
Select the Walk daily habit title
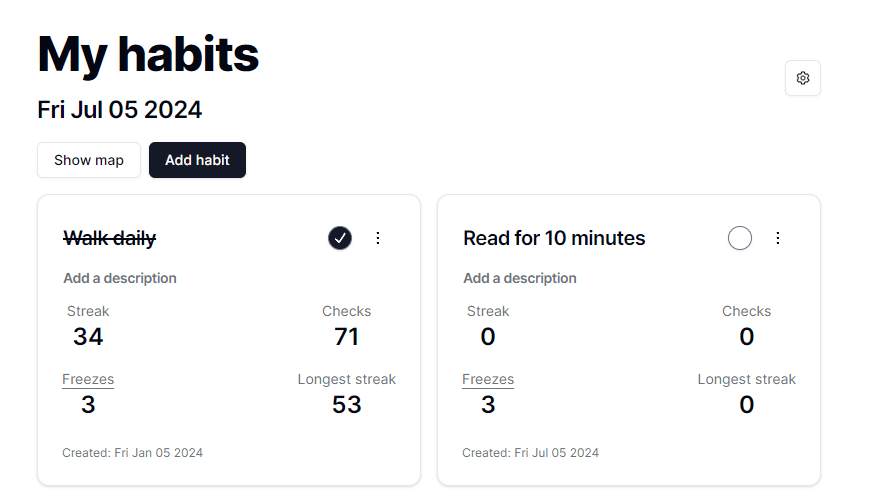click(x=110, y=238)
